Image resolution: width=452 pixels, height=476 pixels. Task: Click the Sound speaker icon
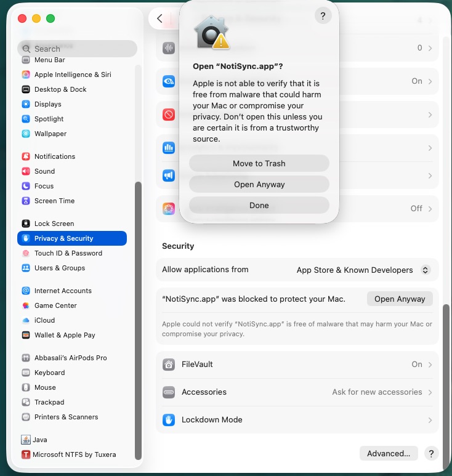26,171
